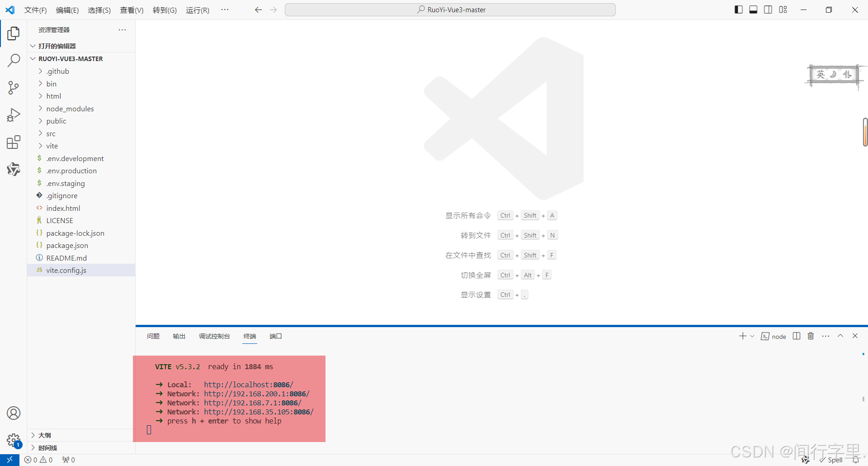The width and height of the screenshot is (868, 466).
Task: Click the terminal vertical scrollbar
Action: tap(863, 399)
